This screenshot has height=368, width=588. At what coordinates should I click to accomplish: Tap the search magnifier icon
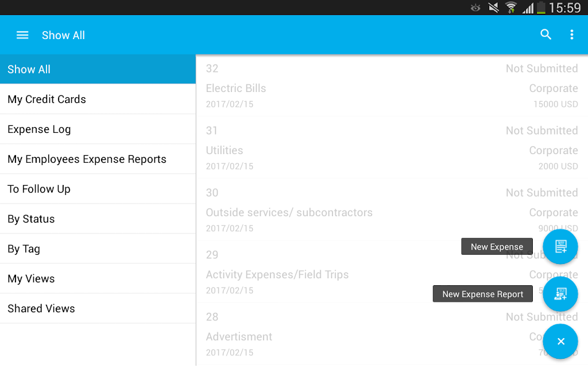(546, 34)
